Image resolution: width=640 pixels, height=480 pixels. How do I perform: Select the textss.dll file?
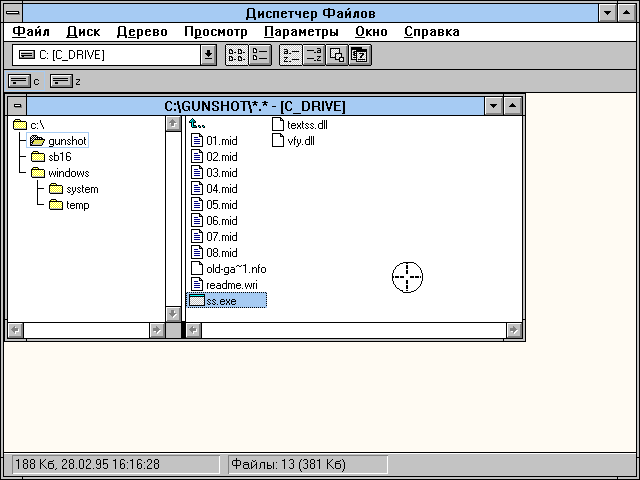click(x=306, y=125)
